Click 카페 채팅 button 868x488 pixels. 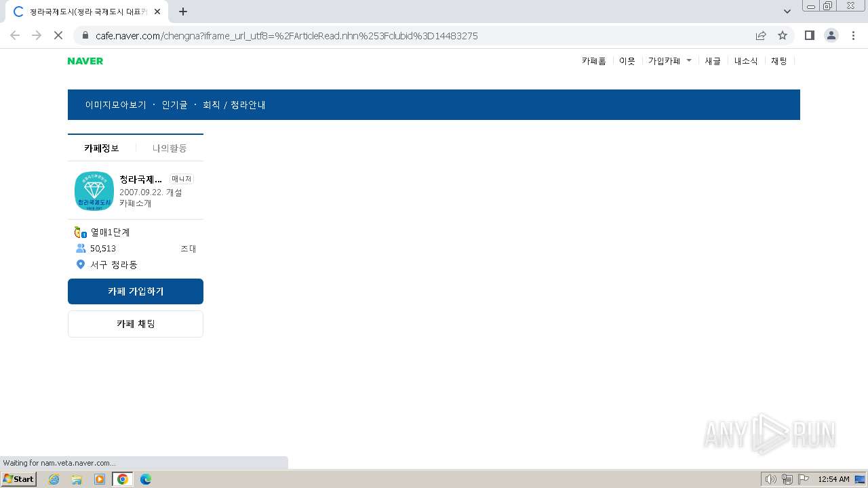pos(136,324)
